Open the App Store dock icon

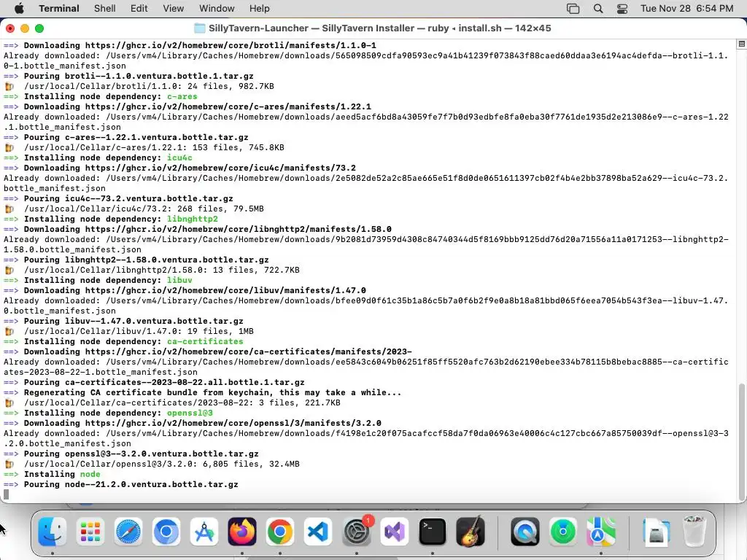204,532
